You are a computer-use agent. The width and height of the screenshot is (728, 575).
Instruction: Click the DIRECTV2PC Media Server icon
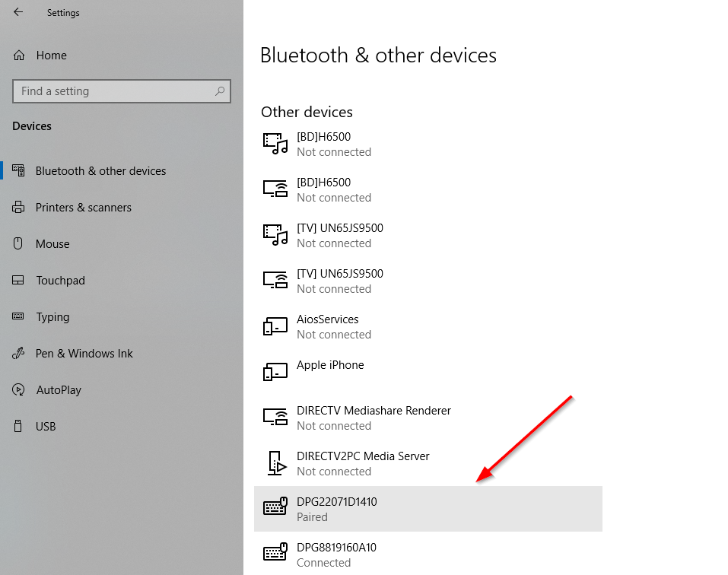coord(275,463)
